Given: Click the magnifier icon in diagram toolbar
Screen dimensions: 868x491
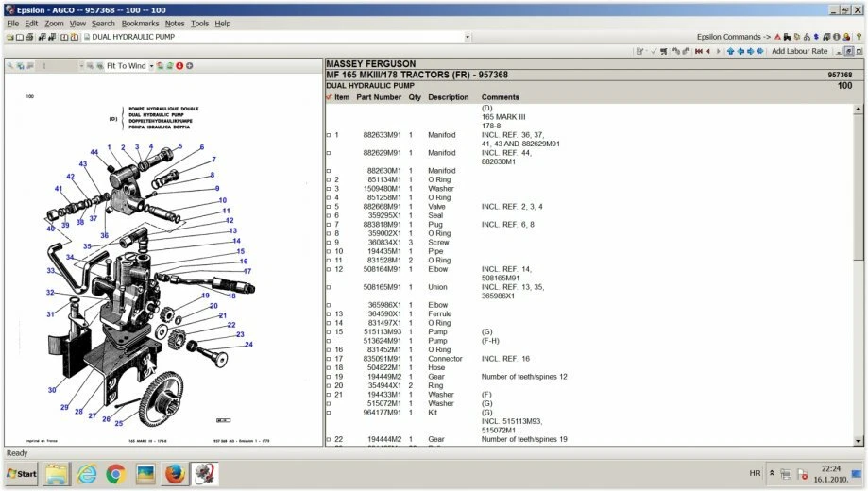Looking at the screenshot, I should 10,66.
